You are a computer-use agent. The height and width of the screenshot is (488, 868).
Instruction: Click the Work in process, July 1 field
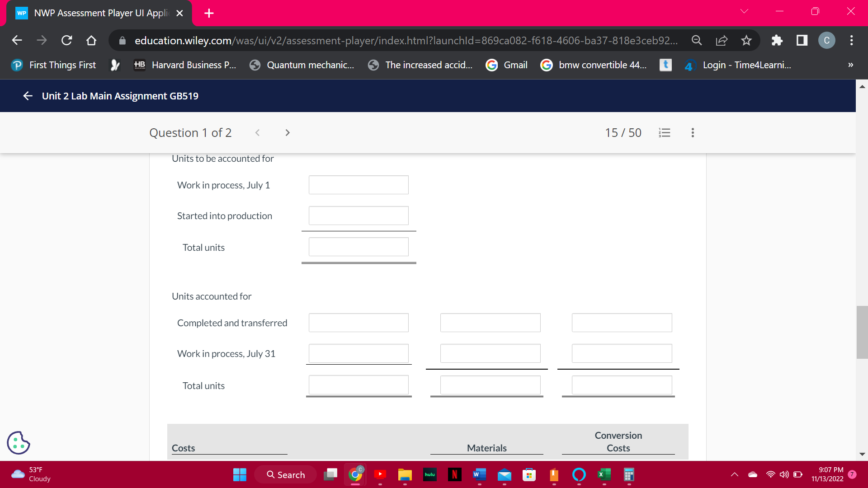359,185
